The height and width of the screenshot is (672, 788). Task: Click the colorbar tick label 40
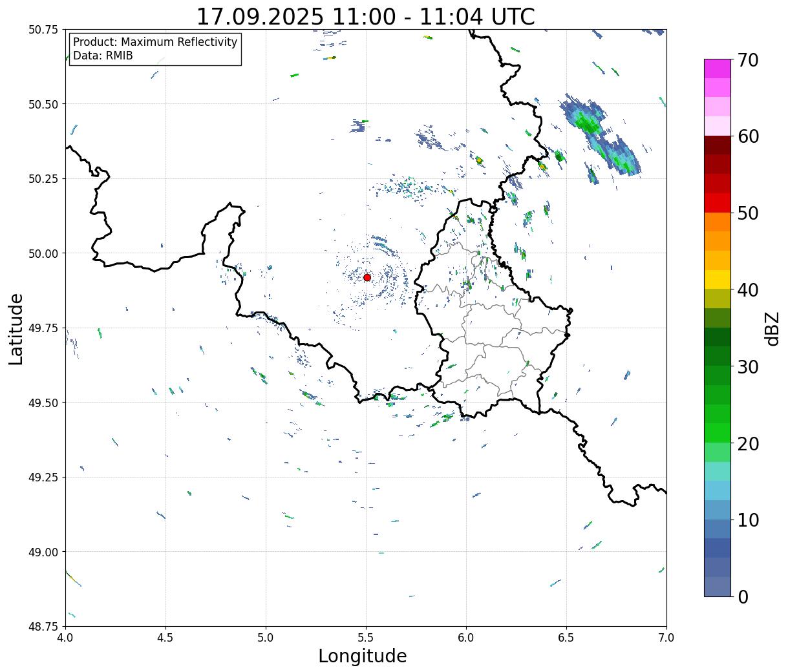click(748, 290)
